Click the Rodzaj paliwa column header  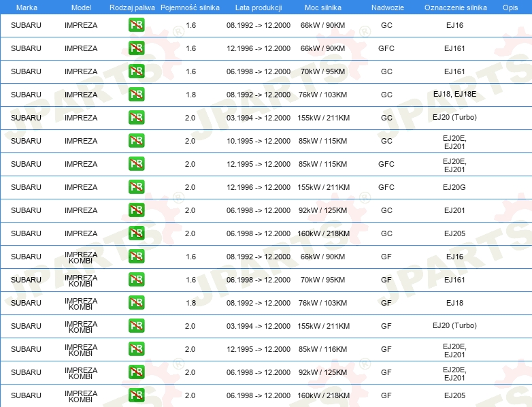click(132, 7)
